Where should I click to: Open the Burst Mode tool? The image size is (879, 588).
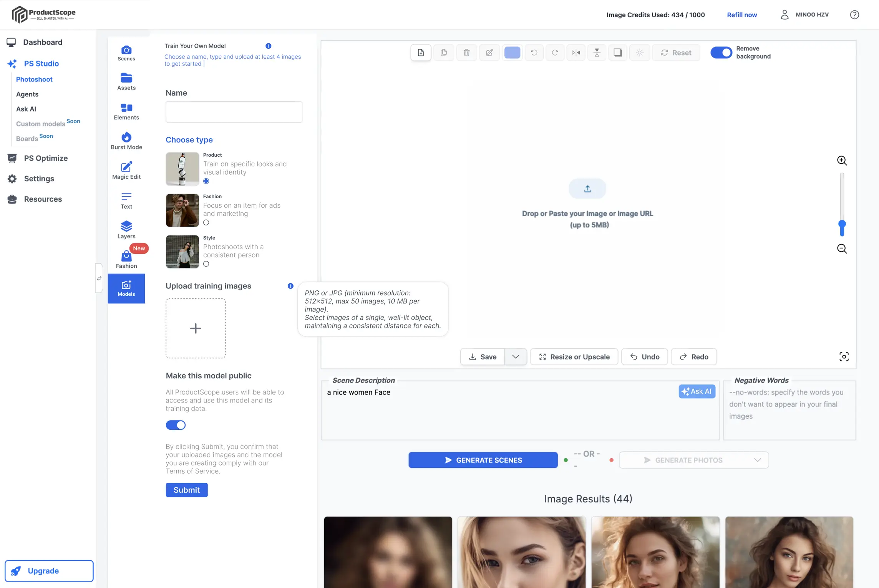(x=126, y=141)
